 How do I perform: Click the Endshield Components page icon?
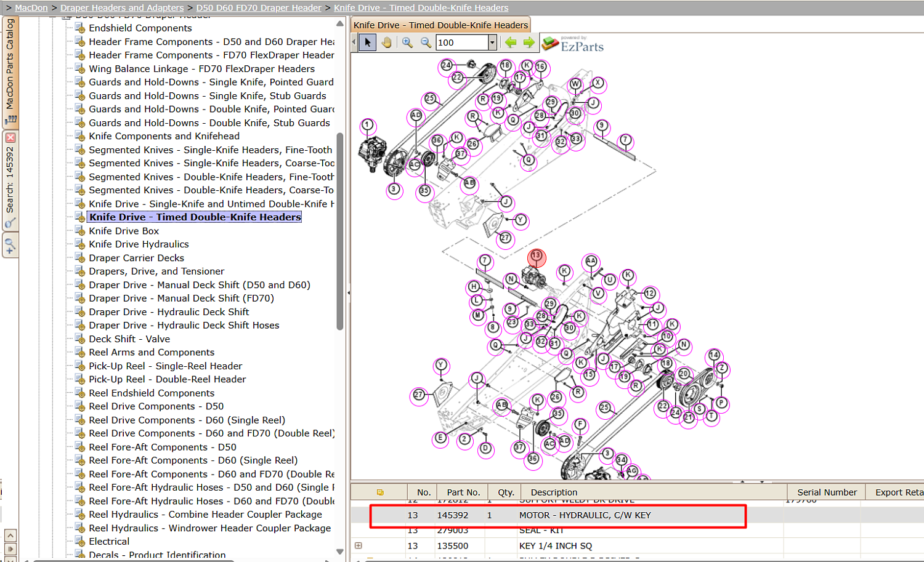(80, 28)
